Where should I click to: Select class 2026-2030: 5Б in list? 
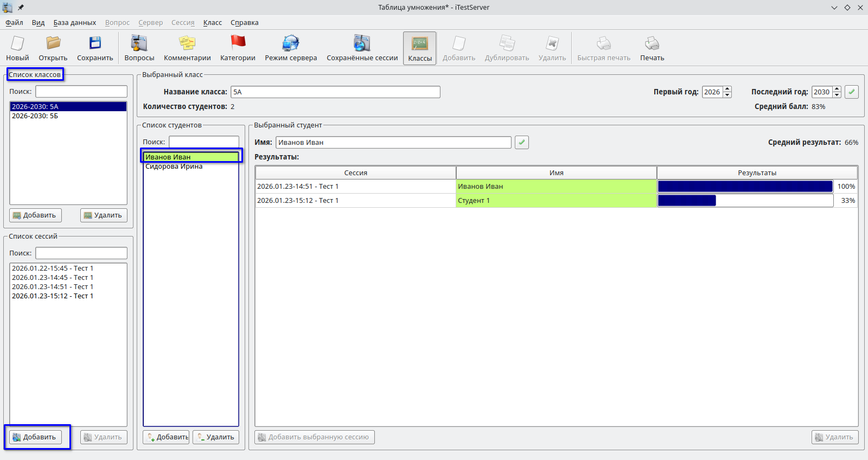(x=35, y=116)
